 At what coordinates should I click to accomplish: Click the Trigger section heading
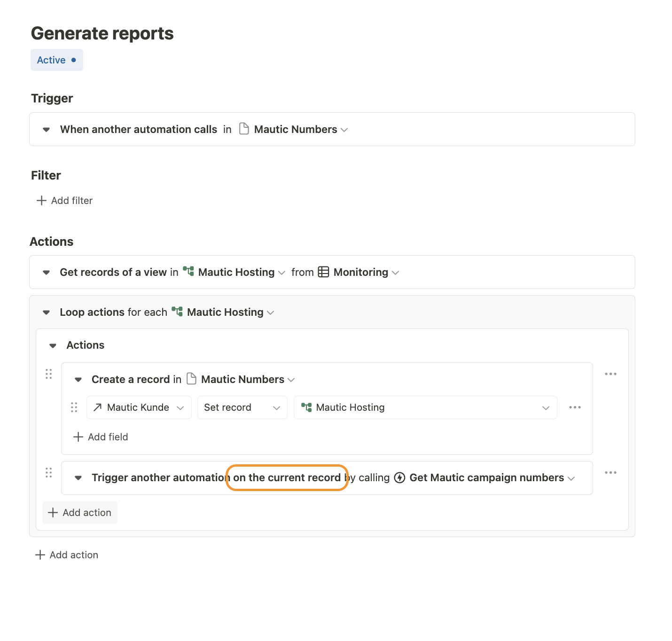[52, 98]
